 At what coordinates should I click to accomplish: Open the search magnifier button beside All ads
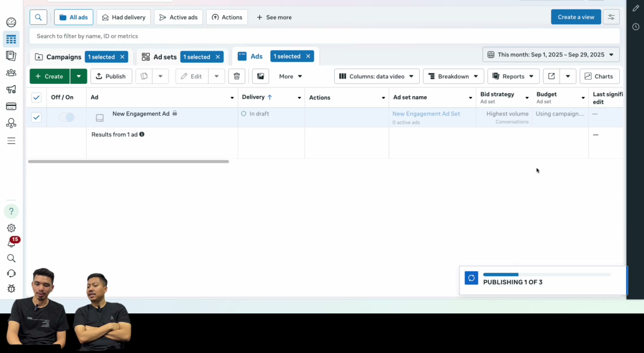pyautogui.click(x=38, y=17)
